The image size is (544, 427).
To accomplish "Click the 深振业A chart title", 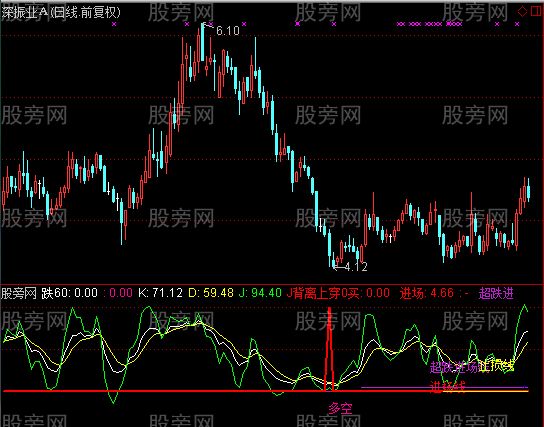I will point(61,12).
